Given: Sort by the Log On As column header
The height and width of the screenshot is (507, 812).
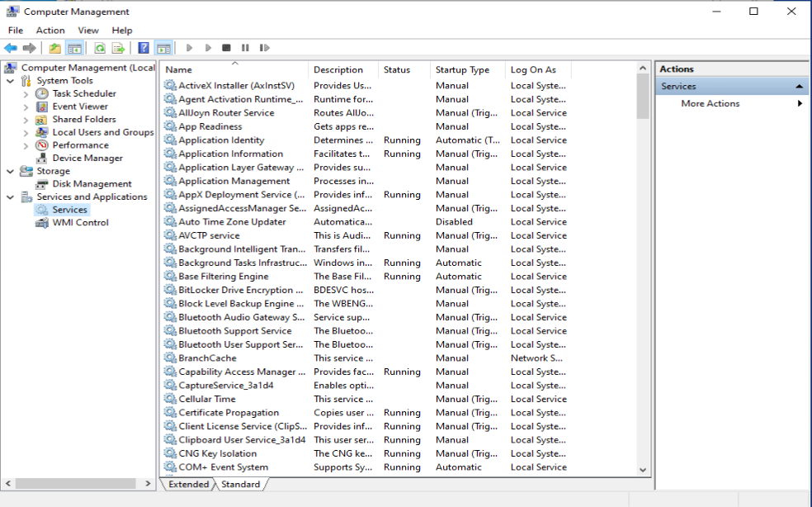Looking at the screenshot, I should tap(538, 69).
